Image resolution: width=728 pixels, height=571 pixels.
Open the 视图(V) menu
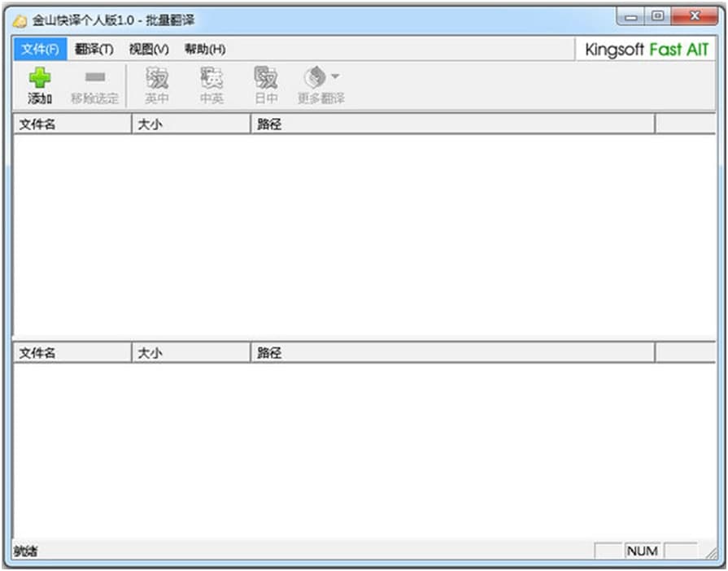149,49
